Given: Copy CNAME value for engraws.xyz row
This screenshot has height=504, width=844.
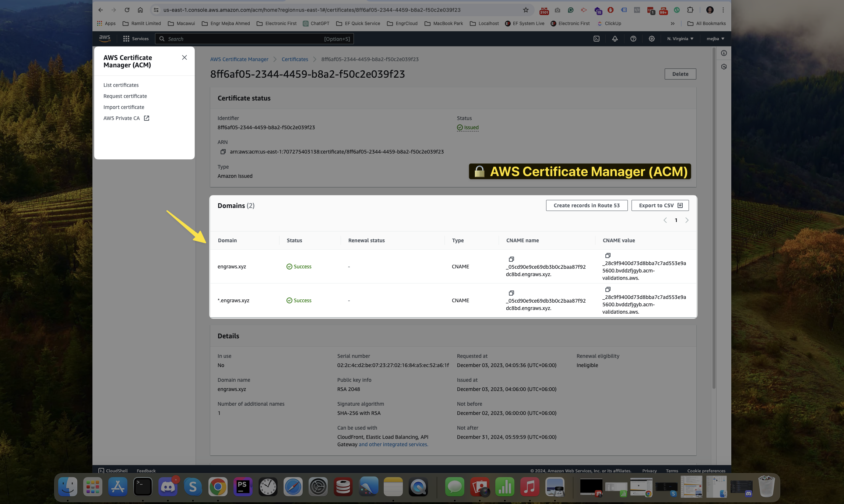Looking at the screenshot, I should (608, 255).
